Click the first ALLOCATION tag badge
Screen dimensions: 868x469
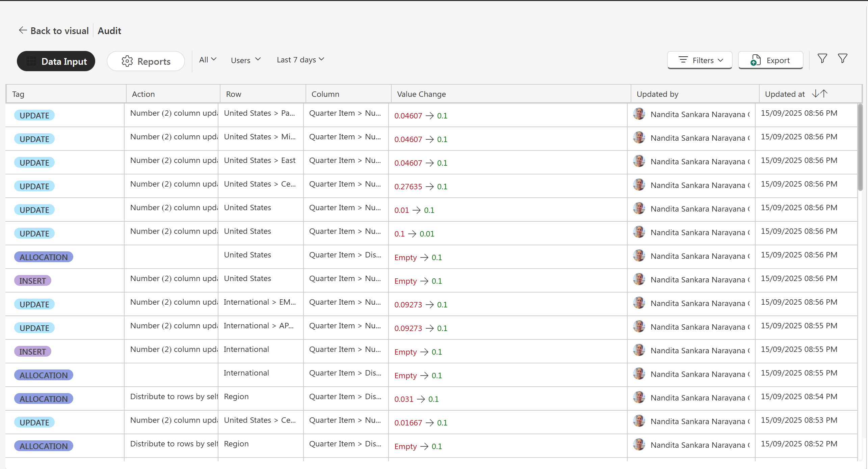(x=44, y=257)
